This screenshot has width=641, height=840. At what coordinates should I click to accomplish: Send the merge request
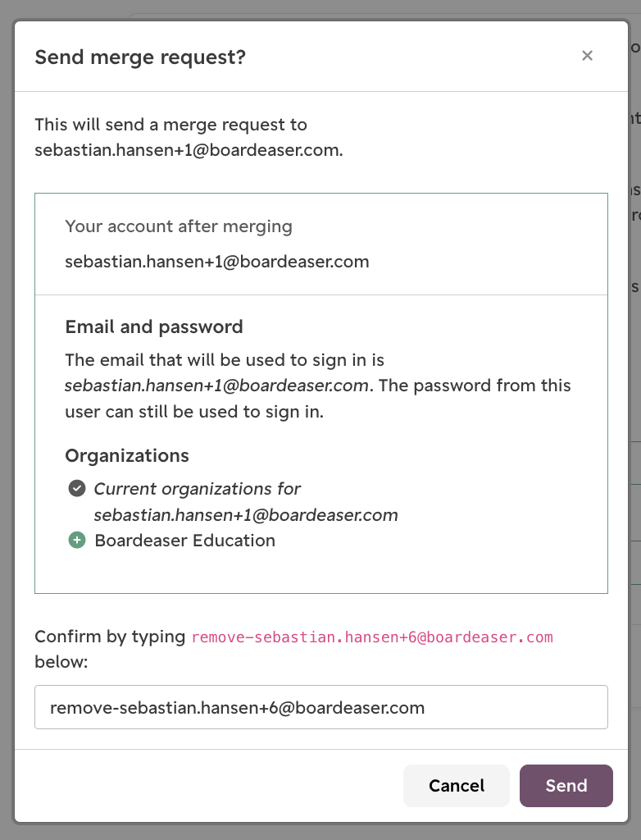[566, 785]
